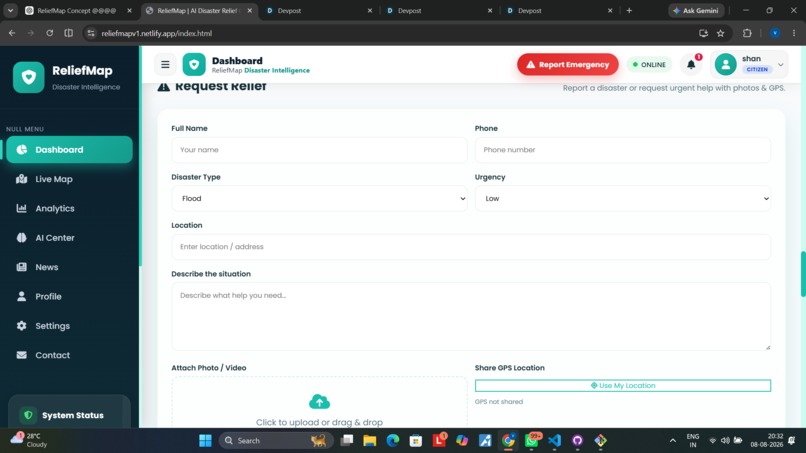
Task: Click the Profile person icon
Action: (x=22, y=296)
